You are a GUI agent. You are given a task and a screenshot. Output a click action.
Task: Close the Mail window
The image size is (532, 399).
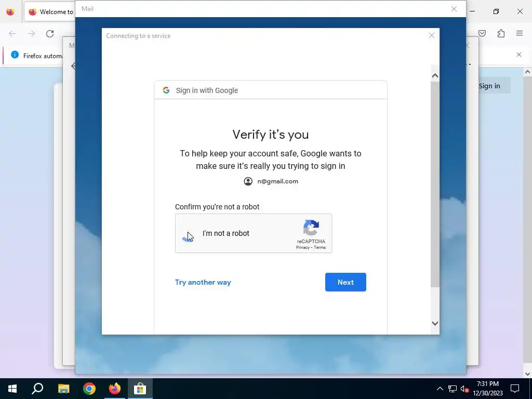pos(454,9)
